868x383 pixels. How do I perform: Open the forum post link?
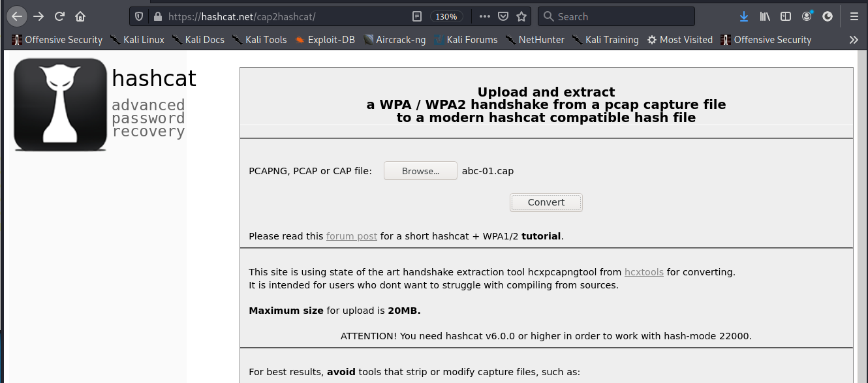352,236
